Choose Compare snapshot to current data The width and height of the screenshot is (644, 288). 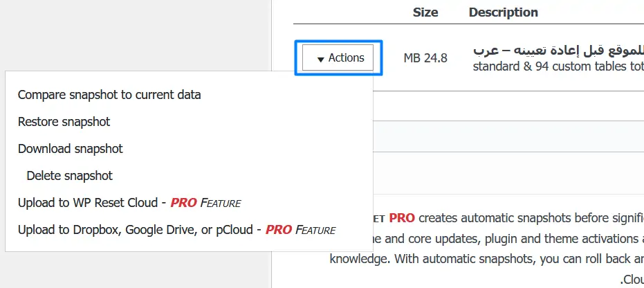click(x=109, y=95)
